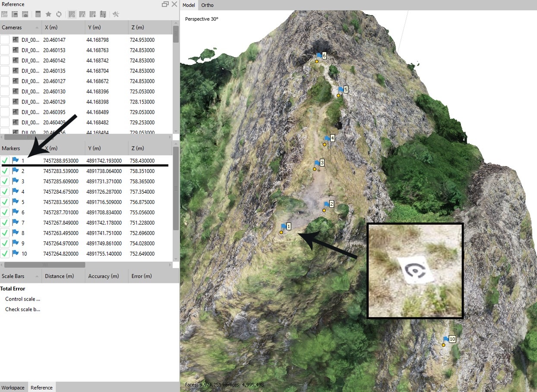The image size is (537, 392).
Task: Check camera checkbox in row Y 44.168704
Action: pyautogui.click(x=5, y=71)
